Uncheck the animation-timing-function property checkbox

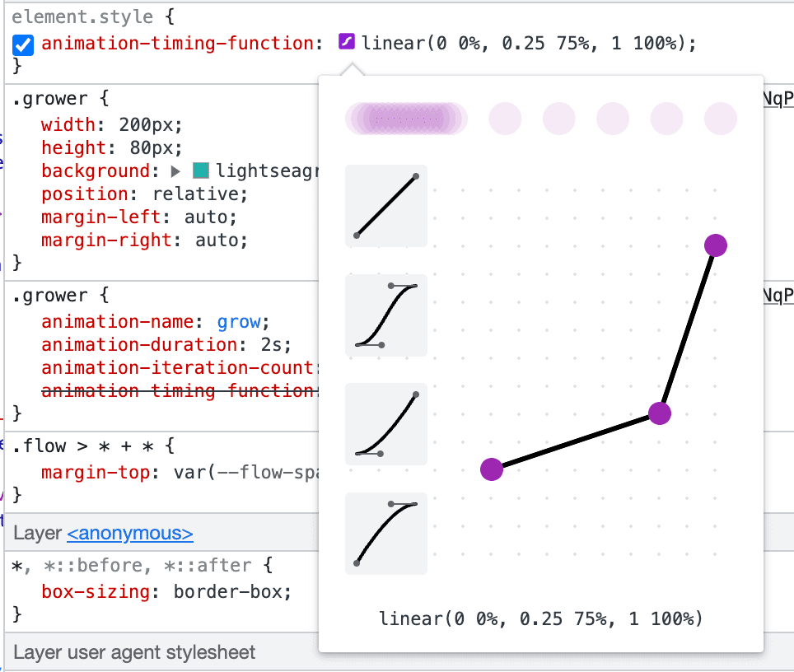(22, 43)
